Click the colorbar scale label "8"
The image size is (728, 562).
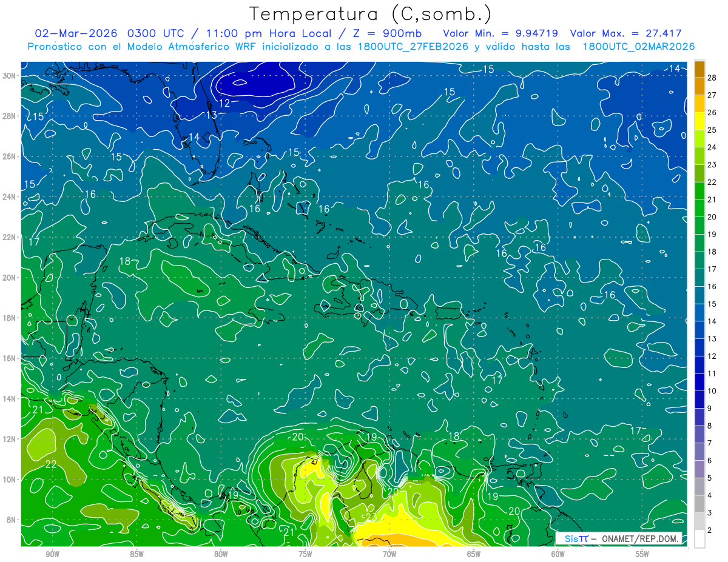coord(710,426)
